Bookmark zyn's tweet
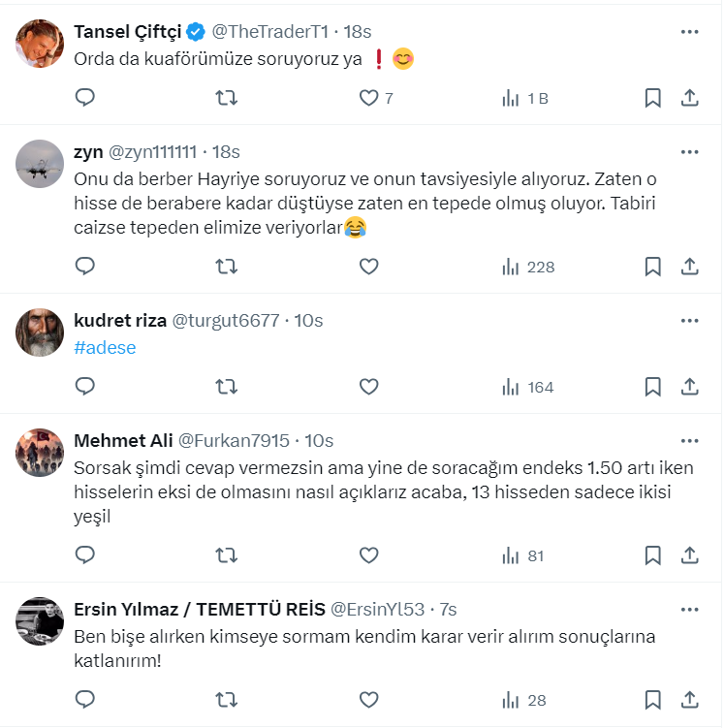725x728 pixels. [653, 267]
